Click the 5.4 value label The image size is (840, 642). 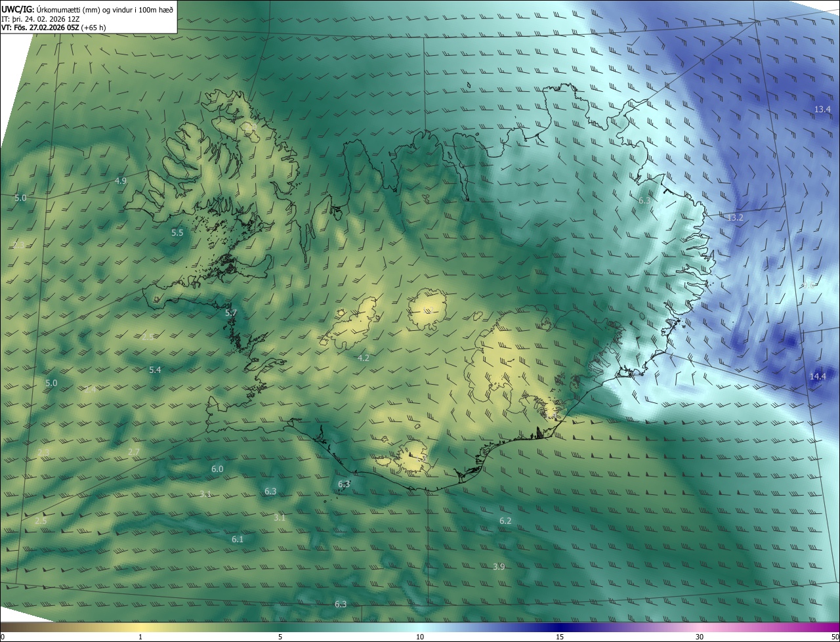[x=155, y=370]
